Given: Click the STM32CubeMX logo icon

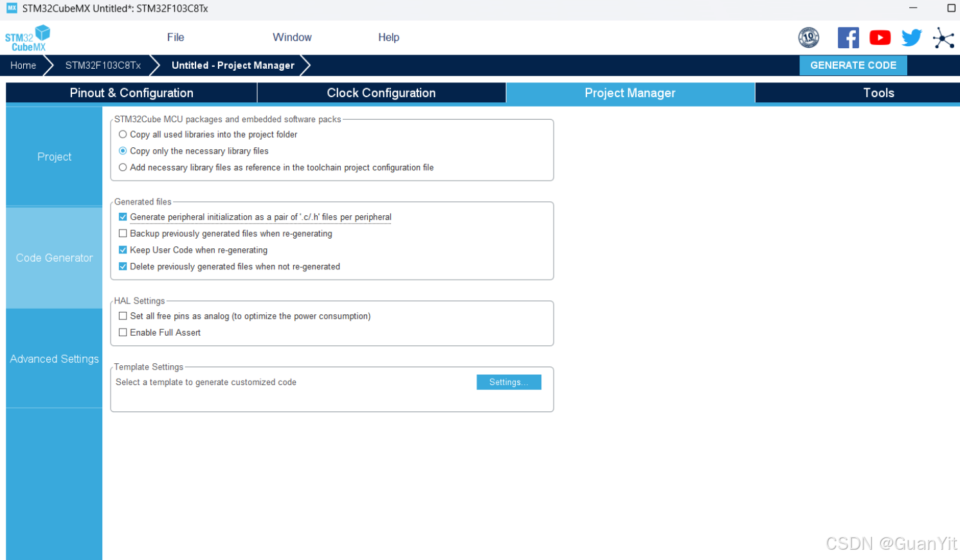Looking at the screenshot, I should pyautogui.click(x=28, y=38).
